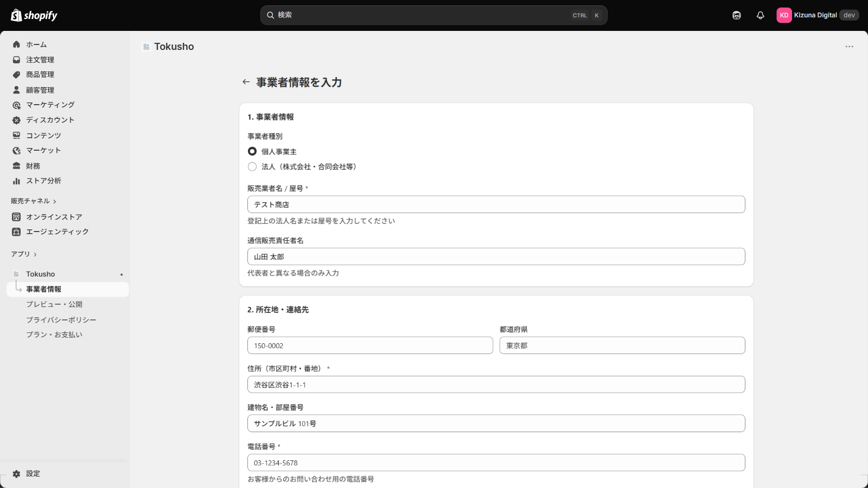Expand 販売チャネル section chevron
868x488 pixels.
(x=55, y=202)
